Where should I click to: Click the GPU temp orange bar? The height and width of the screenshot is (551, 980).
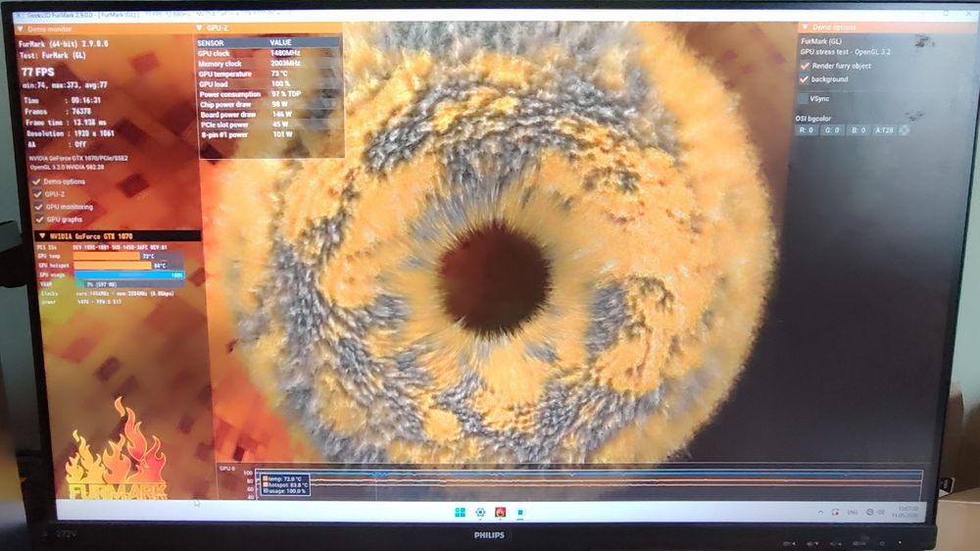(x=106, y=256)
